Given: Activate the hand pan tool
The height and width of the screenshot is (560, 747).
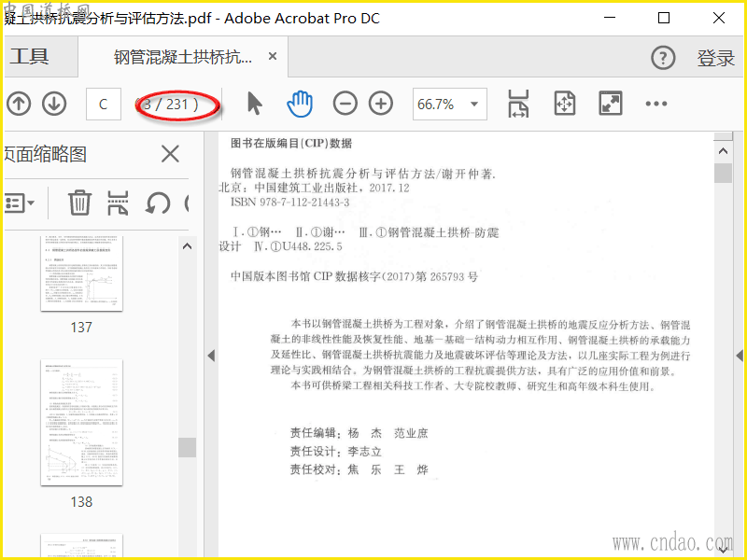Looking at the screenshot, I should click(300, 104).
